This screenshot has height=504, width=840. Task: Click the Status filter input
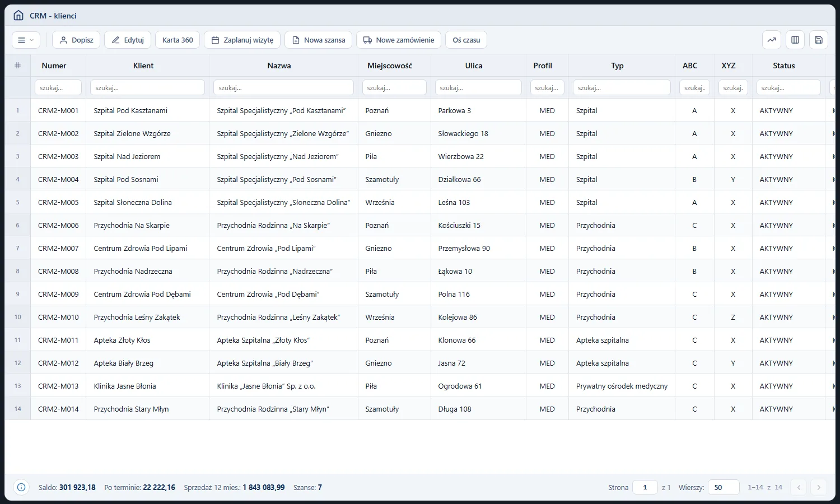tap(788, 88)
